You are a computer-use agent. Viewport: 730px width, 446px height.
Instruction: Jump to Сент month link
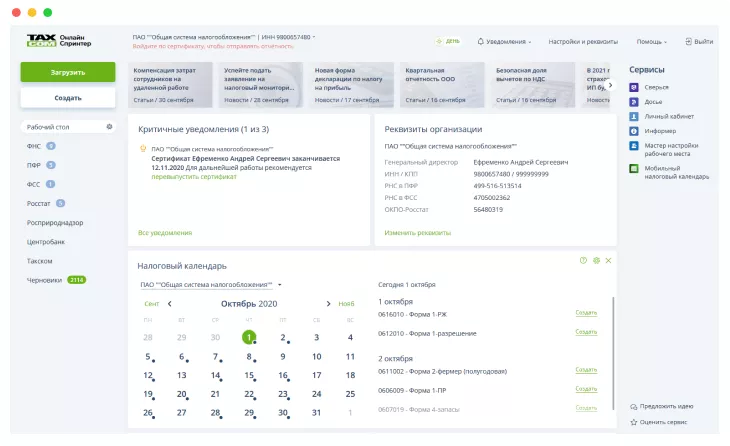tap(152, 304)
